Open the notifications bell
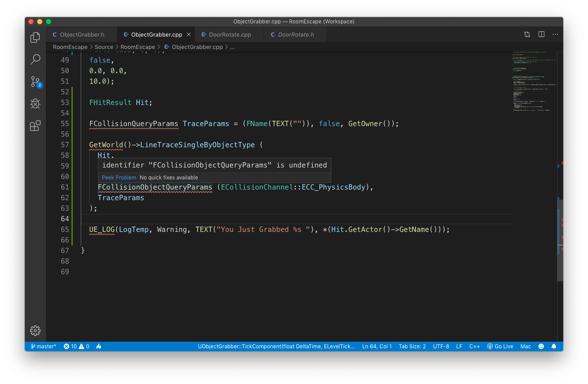The width and height of the screenshot is (588, 384). [x=554, y=346]
